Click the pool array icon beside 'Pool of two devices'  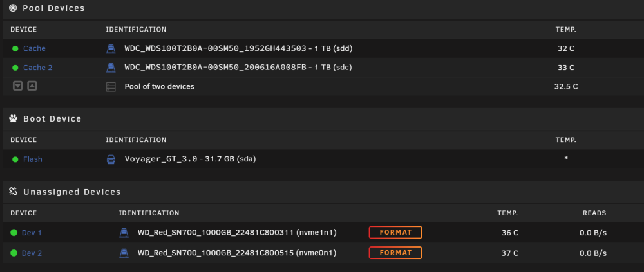click(111, 87)
